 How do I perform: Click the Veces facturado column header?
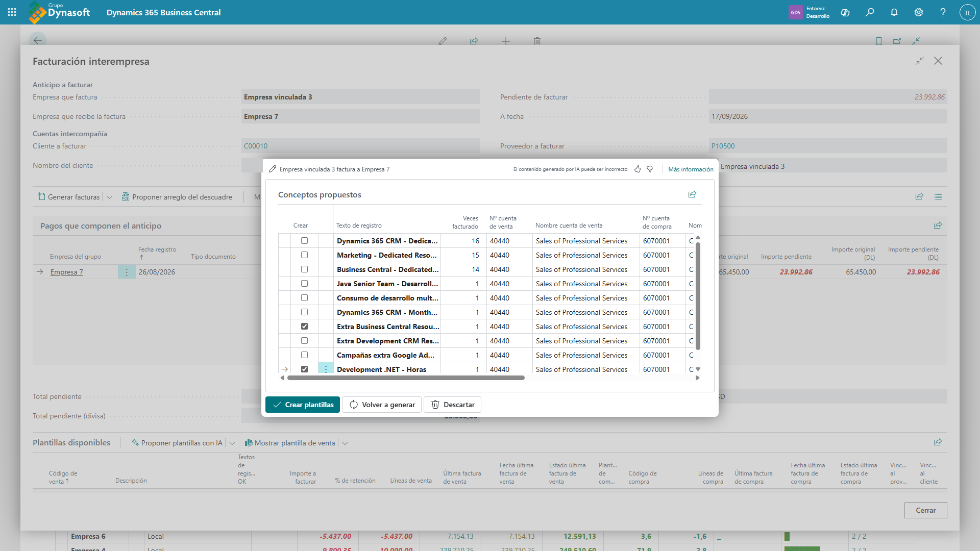tap(465, 222)
